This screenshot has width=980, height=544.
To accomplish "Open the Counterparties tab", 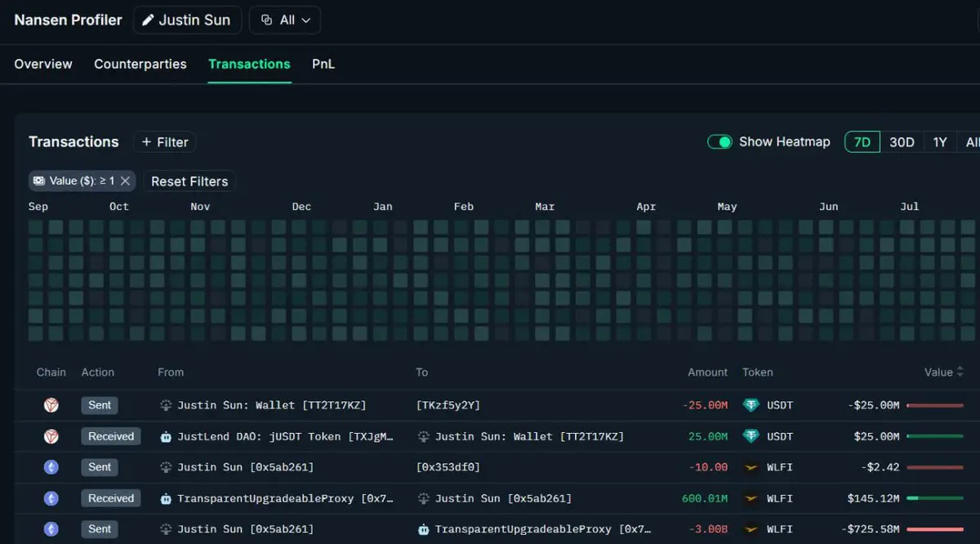I will [x=140, y=64].
